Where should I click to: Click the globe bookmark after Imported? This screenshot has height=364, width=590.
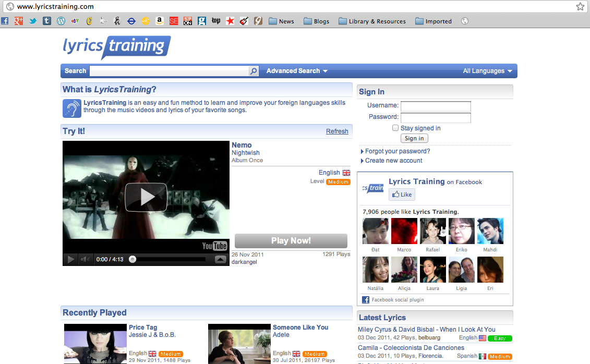click(x=465, y=21)
